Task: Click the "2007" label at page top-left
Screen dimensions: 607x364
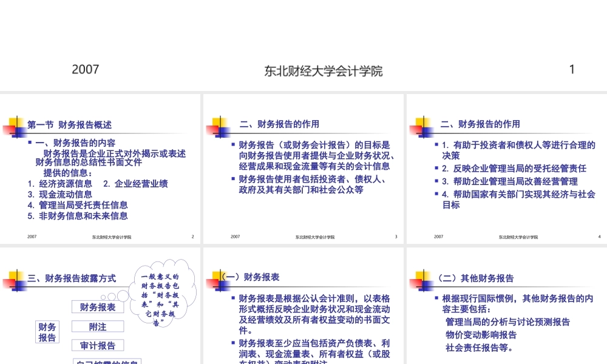Action: pos(86,70)
